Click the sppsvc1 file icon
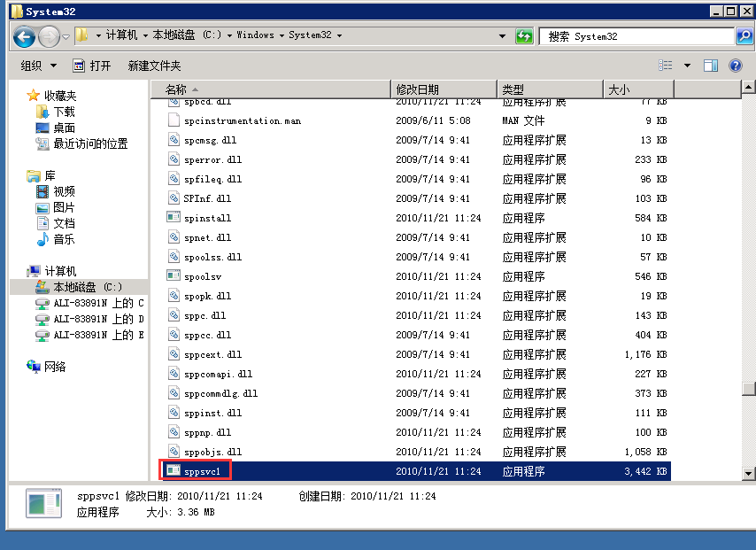 click(174, 471)
